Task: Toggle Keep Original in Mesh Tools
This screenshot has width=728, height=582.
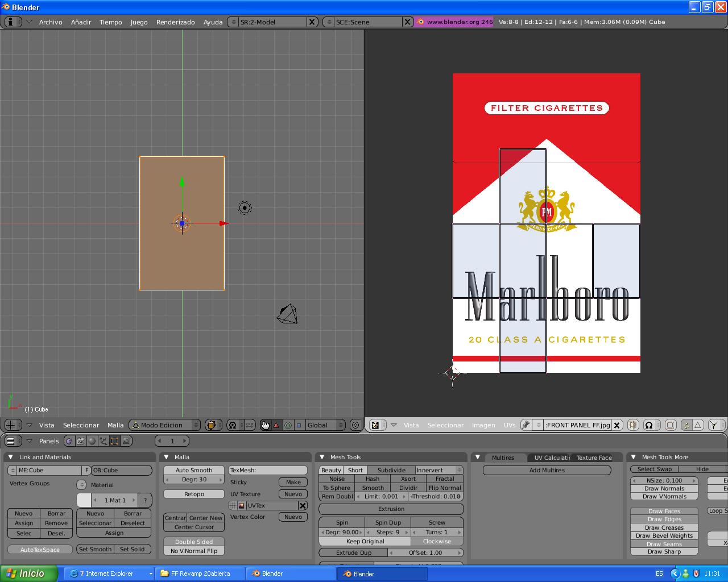Action: click(x=365, y=541)
